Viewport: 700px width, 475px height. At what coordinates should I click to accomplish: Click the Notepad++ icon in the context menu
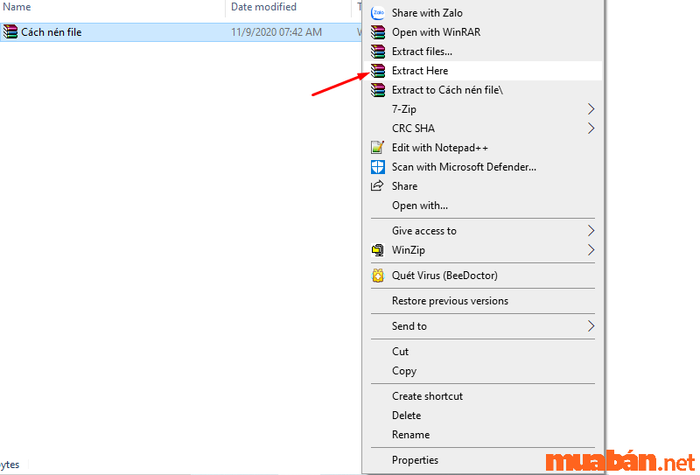tap(378, 147)
